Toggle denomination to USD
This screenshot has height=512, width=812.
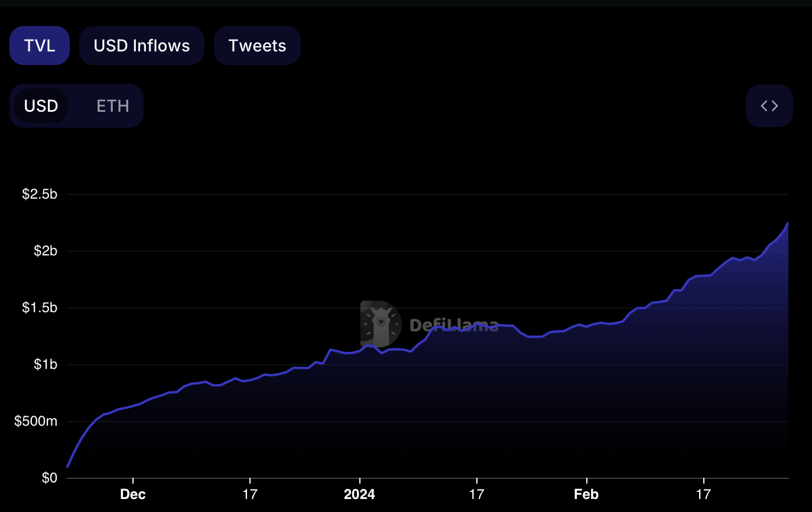41,106
